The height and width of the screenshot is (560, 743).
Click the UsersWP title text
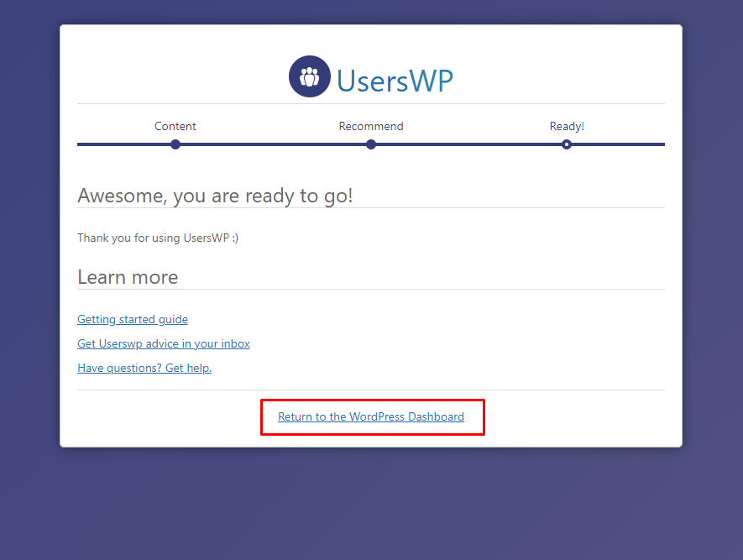coord(395,81)
